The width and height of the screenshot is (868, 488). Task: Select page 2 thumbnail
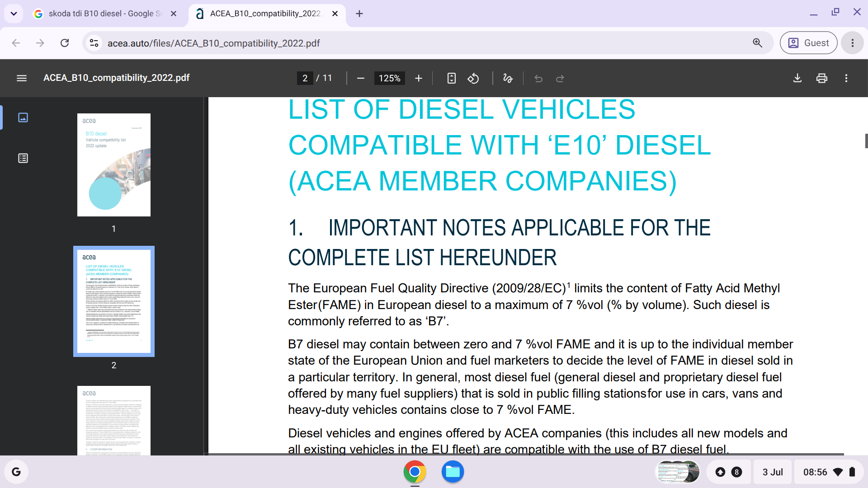tap(114, 301)
